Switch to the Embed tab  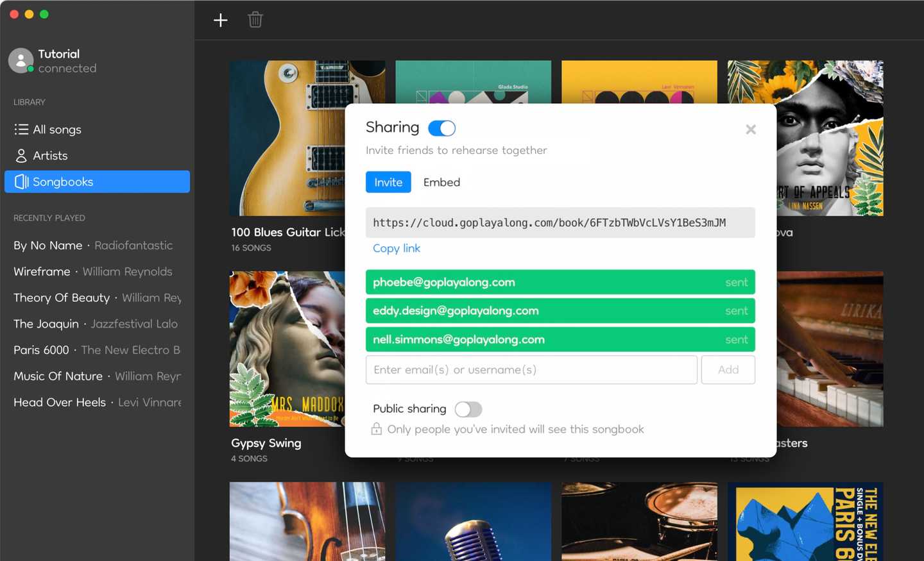tap(441, 182)
